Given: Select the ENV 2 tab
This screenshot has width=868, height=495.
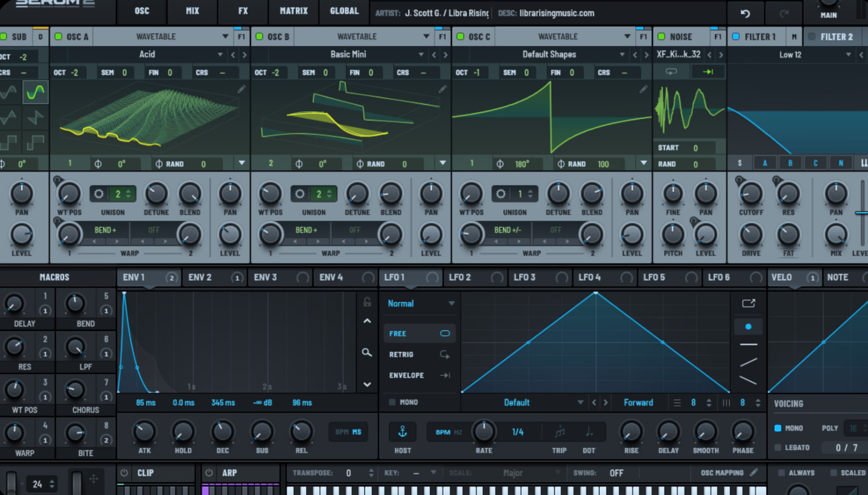Looking at the screenshot, I should [215, 277].
